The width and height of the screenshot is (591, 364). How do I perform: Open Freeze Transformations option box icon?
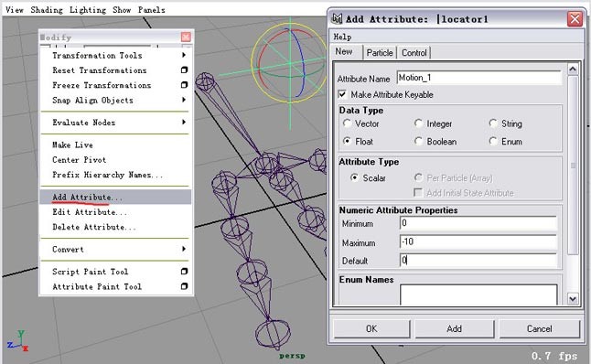(184, 85)
